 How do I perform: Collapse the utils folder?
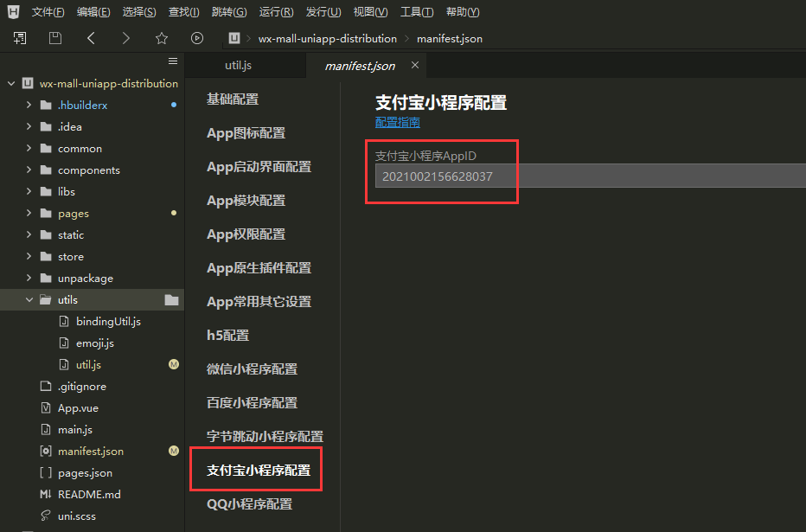(x=29, y=299)
